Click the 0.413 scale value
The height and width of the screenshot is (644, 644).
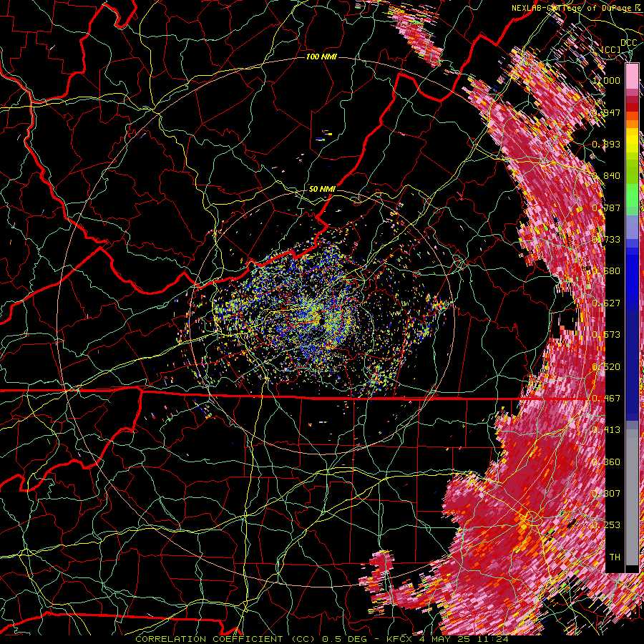606,430
